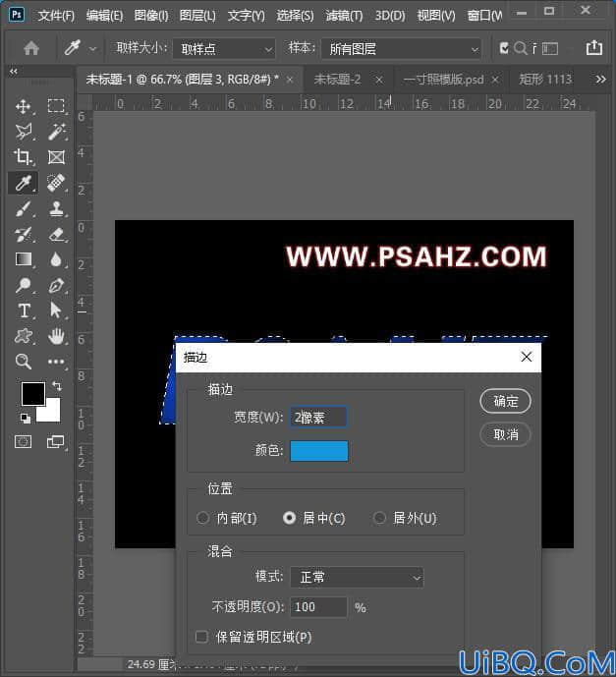Open the sample size (取样大小) dropdown
The height and width of the screenshot is (677, 616).
pos(224,49)
